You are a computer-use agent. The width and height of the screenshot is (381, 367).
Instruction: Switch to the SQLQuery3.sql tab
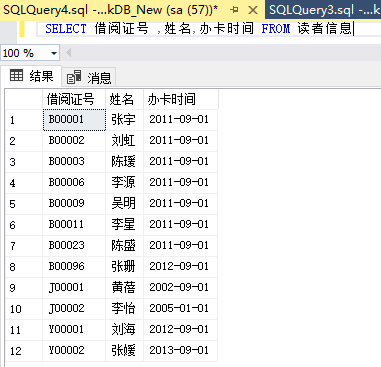click(324, 10)
